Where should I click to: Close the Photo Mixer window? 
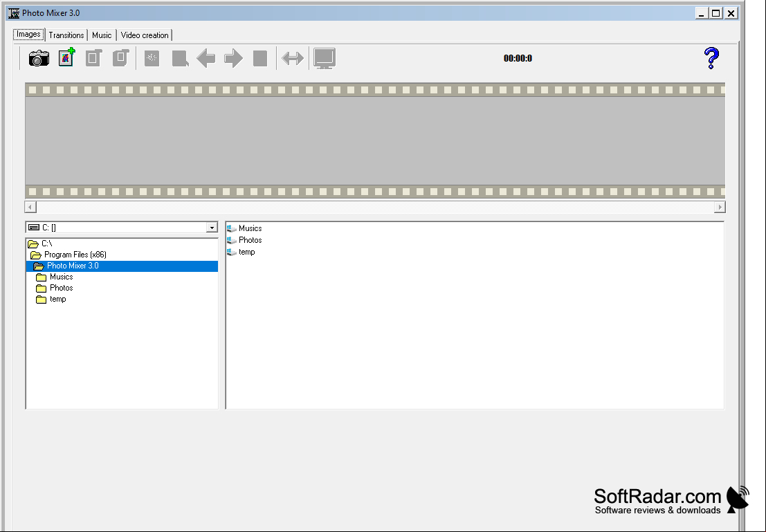[731, 13]
